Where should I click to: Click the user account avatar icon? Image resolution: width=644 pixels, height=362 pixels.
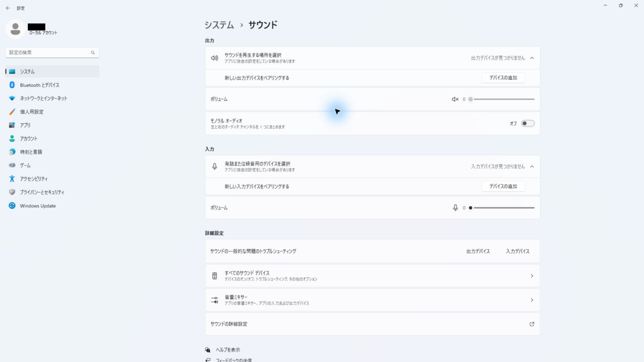15,29
